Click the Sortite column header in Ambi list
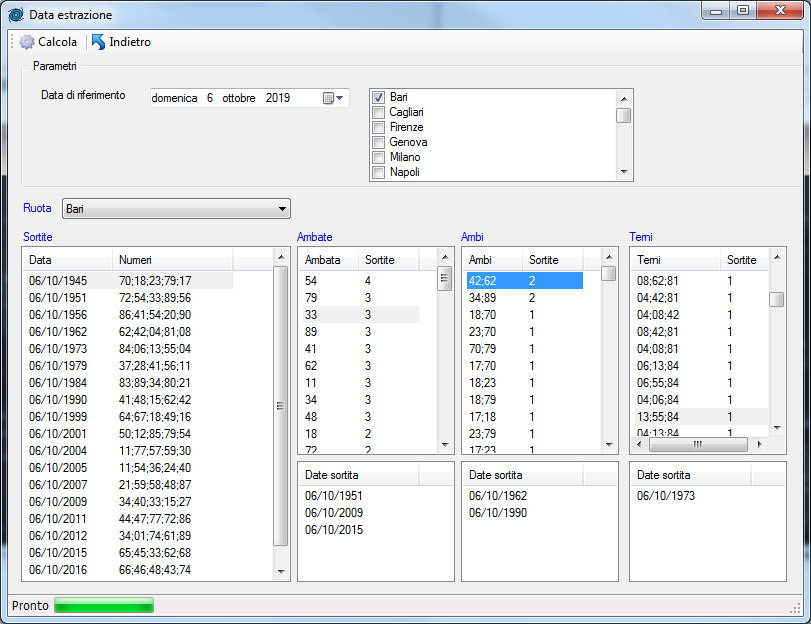 point(552,260)
